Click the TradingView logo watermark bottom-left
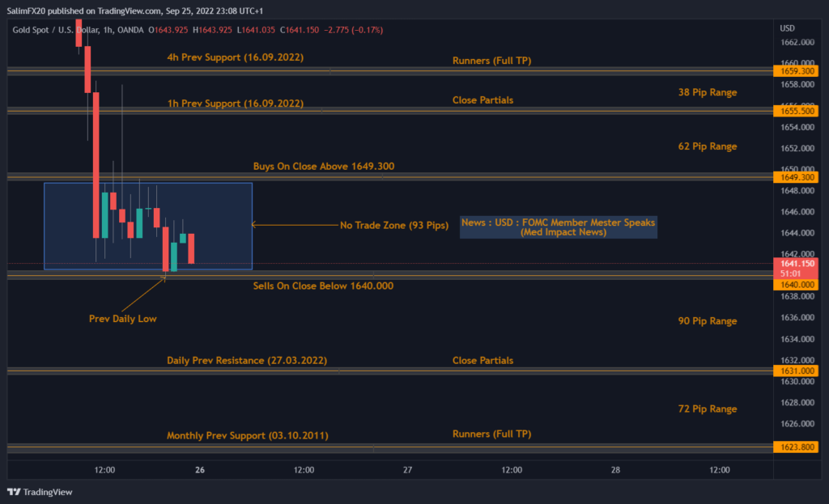829x504 pixels. [37, 492]
